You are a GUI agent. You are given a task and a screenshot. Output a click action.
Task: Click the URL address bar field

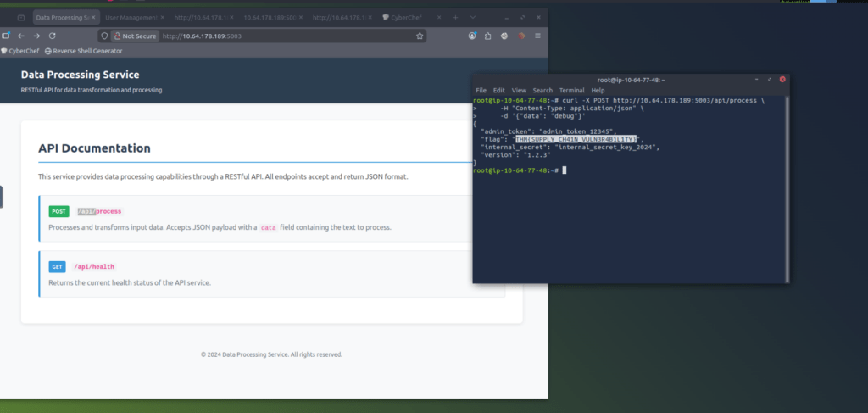260,36
